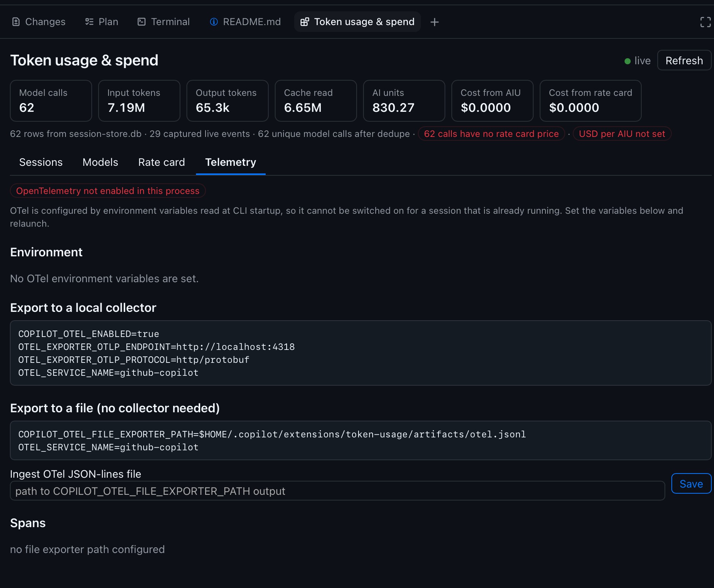Click 'No OTel environment variables are set.' text

pos(104,278)
